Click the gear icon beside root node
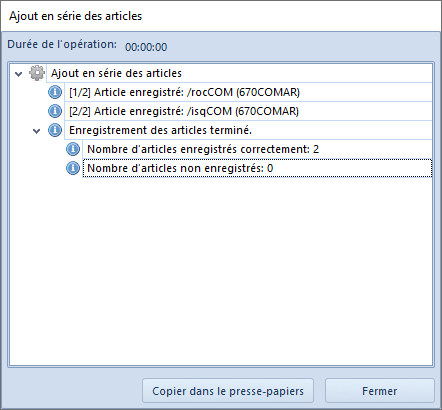The height and width of the screenshot is (410, 442). 37,73
